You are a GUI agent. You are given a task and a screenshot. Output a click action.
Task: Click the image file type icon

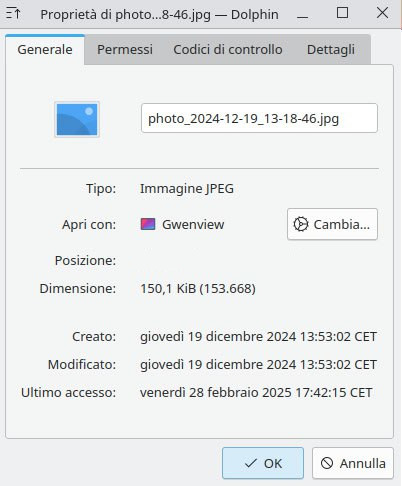point(77,119)
